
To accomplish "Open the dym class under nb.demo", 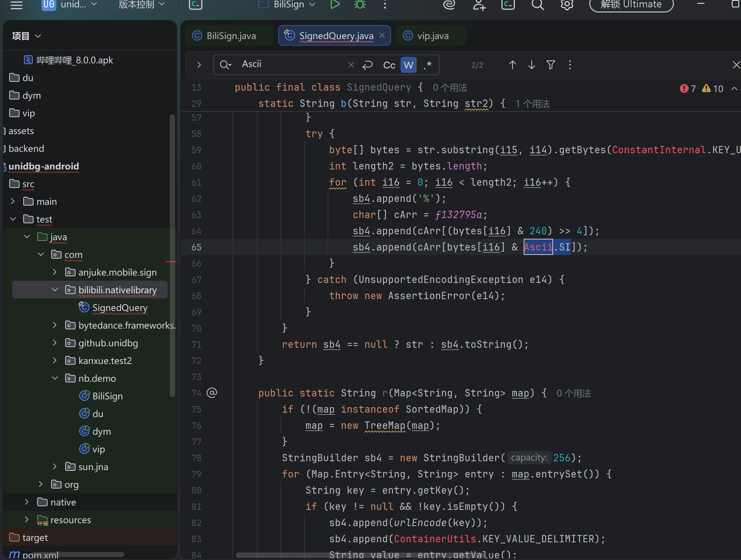I will tap(95, 431).
